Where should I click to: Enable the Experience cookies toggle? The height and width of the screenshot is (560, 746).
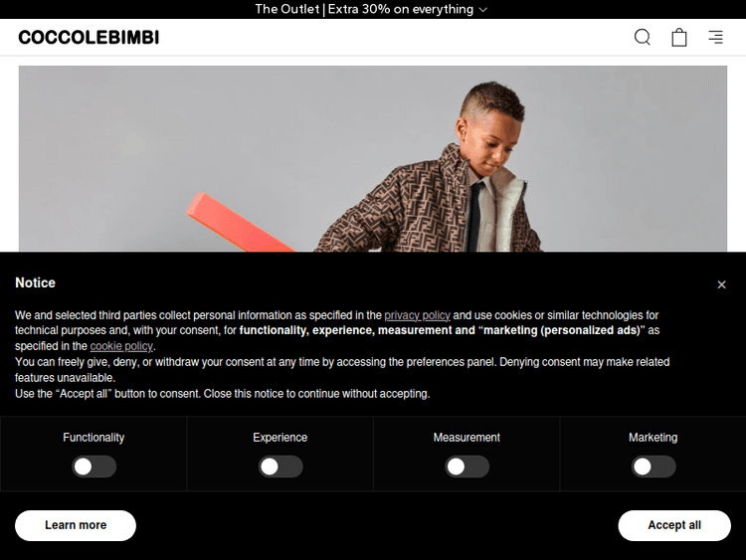280,467
